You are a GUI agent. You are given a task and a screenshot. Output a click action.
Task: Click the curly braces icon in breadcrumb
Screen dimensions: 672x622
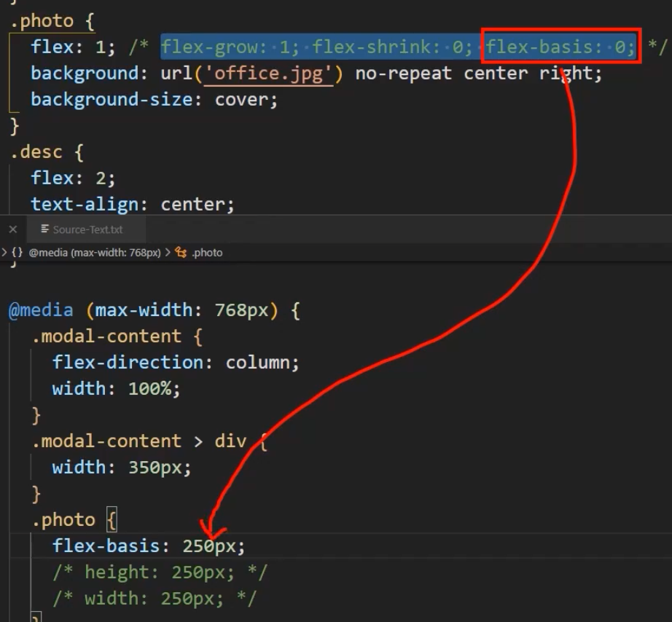(x=17, y=253)
